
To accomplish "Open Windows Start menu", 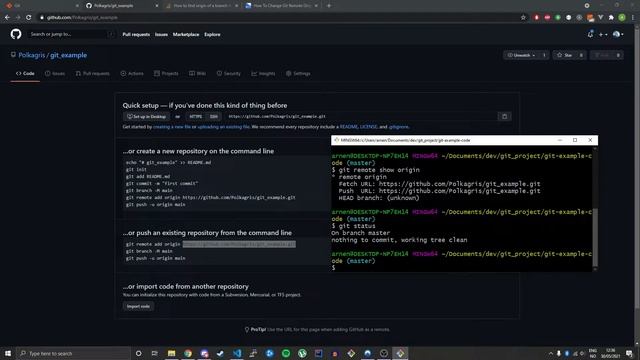I will (8, 353).
